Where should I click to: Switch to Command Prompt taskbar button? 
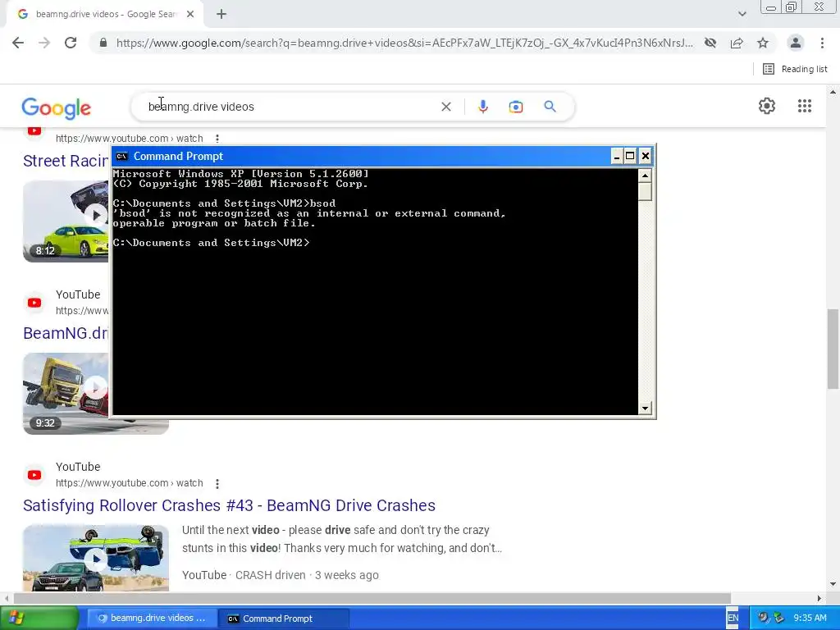click(284, 619)
